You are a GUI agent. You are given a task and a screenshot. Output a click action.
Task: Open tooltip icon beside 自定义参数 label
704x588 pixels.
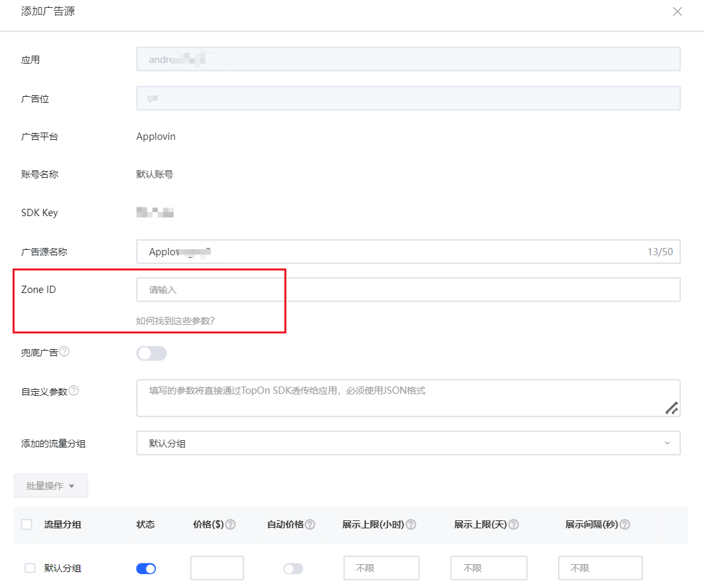click(x=73, y=390)
